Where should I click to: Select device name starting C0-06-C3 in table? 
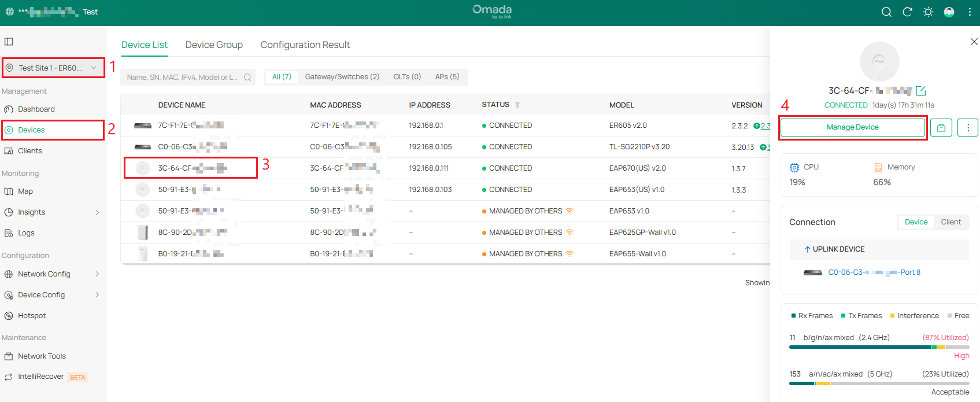(192, 147)
